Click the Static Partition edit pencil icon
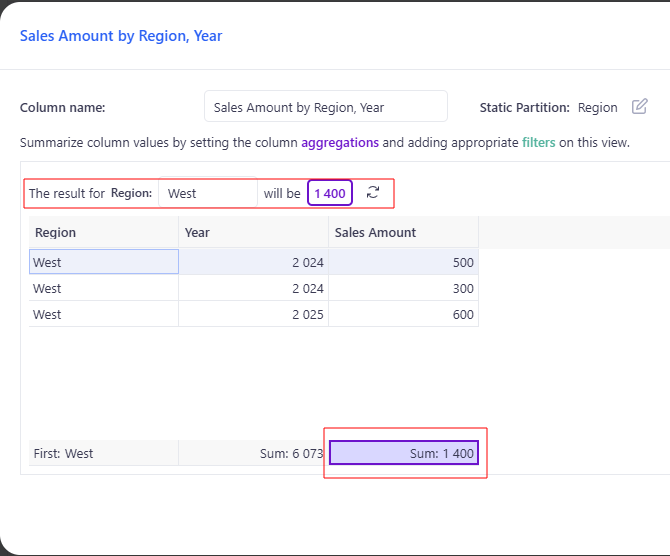 point(640,107)
